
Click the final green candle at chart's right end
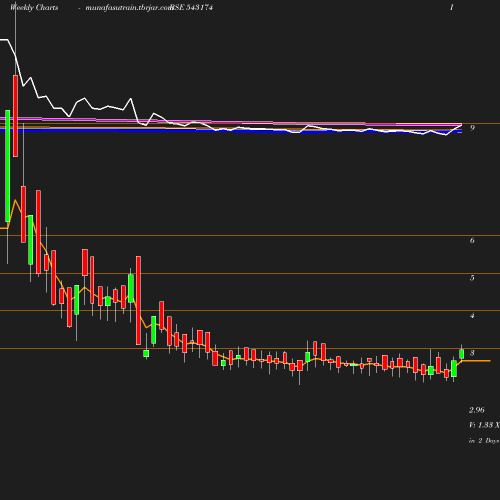pyautogui.click(x=462, y=354)
